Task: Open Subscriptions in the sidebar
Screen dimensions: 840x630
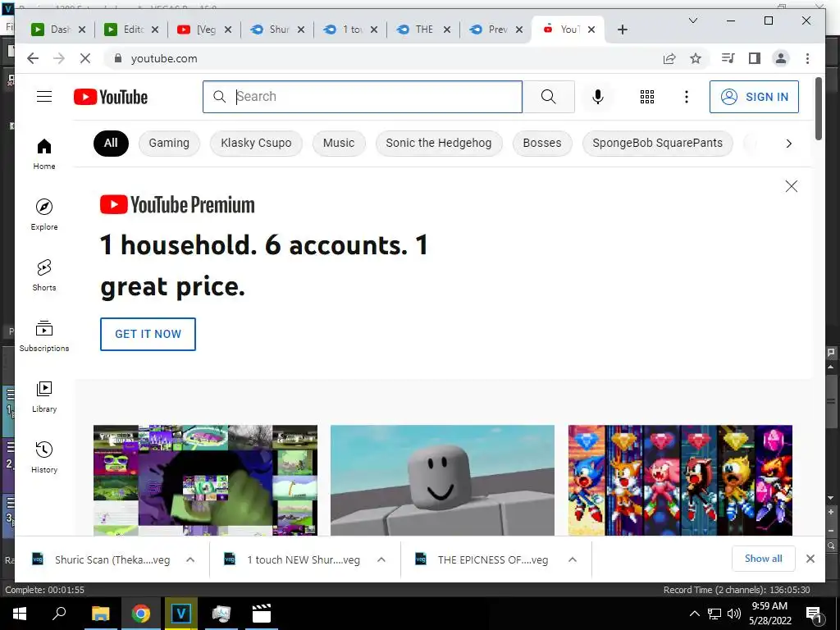Action: click(x=44, y=336)
